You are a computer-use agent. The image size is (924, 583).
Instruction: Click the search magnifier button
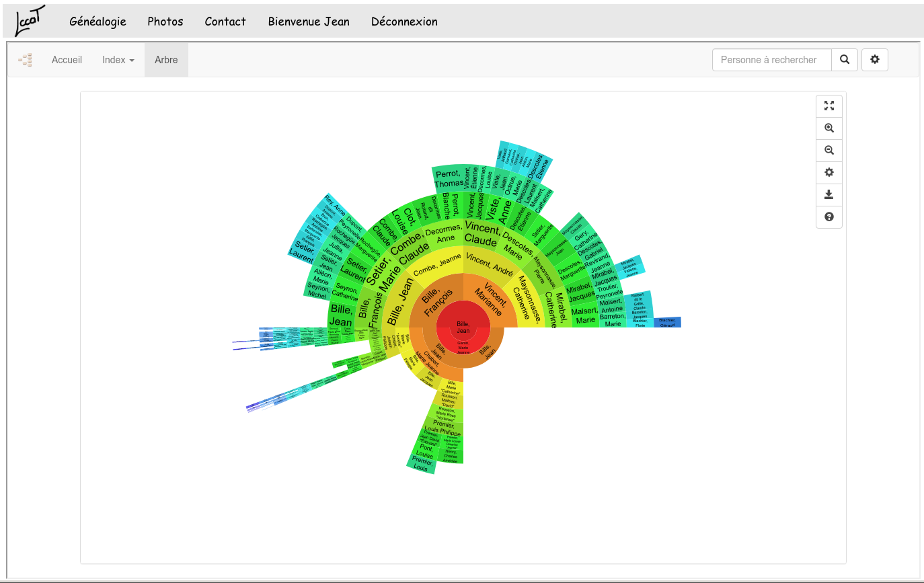click(845, 60)
